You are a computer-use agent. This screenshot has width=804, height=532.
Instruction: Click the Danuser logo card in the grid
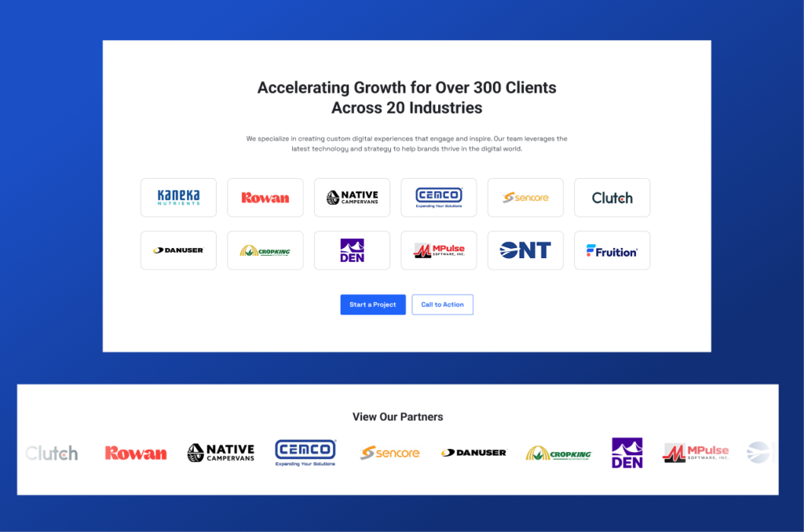tap(178, 250)
